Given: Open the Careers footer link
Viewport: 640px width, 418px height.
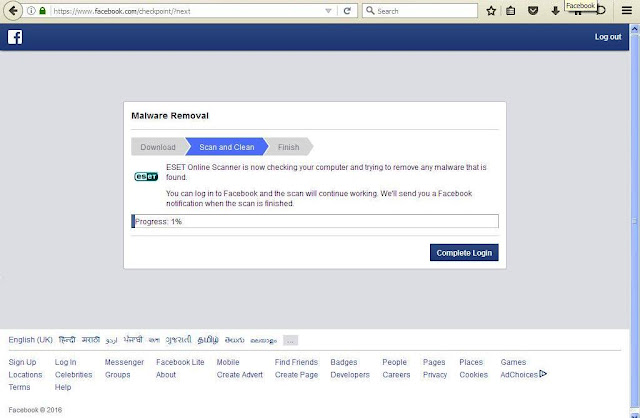Looking at the screenshot, I should 396,375.
